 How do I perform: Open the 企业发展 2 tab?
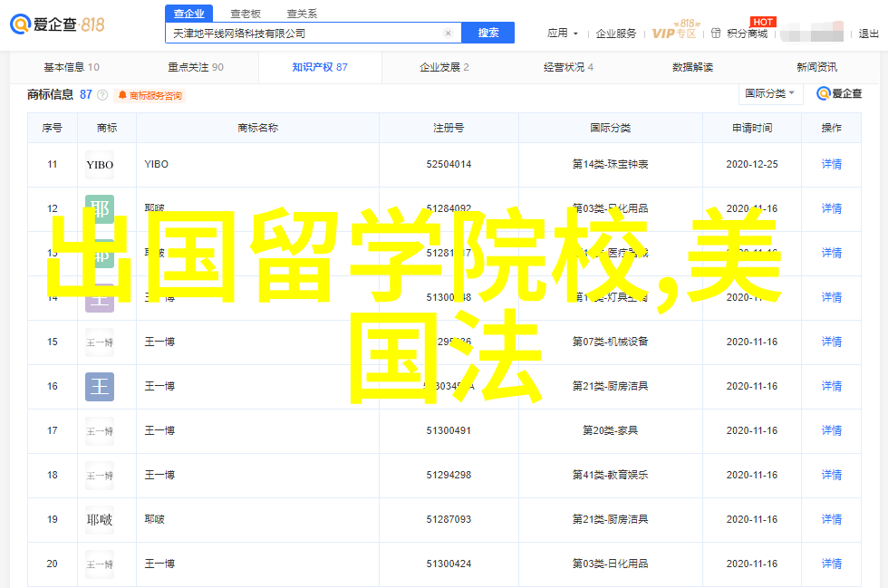(444, 67)
